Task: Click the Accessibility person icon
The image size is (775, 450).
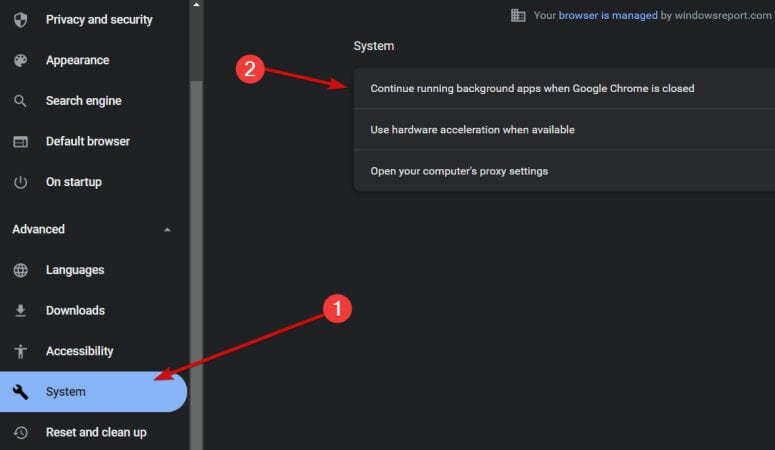Action: 20,351
